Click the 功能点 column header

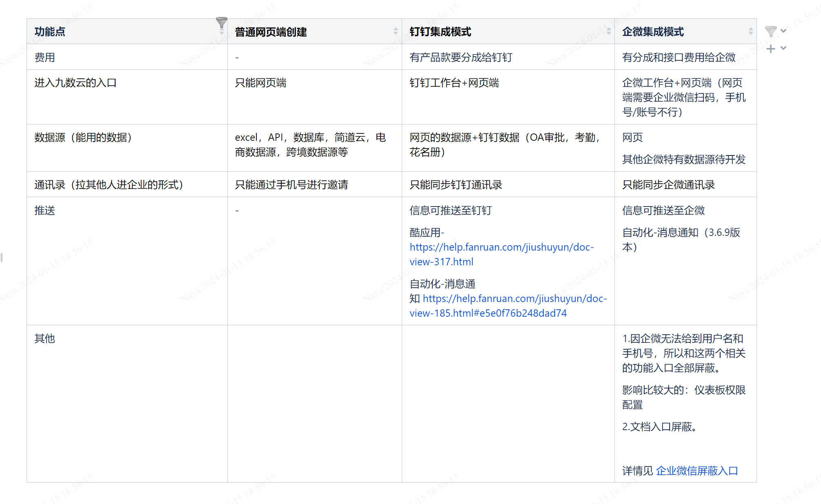[x=50, y=32]
